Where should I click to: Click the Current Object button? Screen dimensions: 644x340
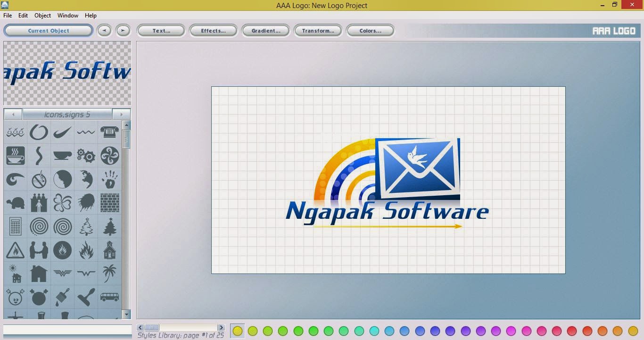pos(48,31)
